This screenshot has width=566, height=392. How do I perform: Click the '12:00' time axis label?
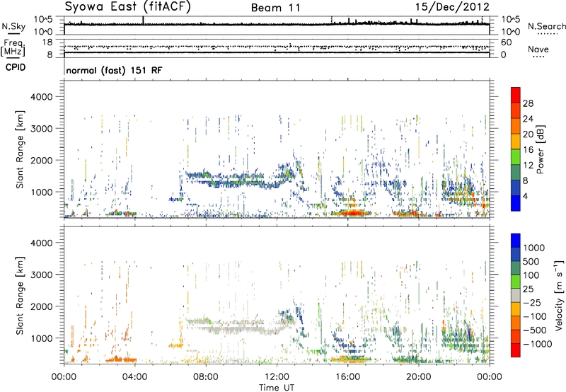(x=277, y=377)
